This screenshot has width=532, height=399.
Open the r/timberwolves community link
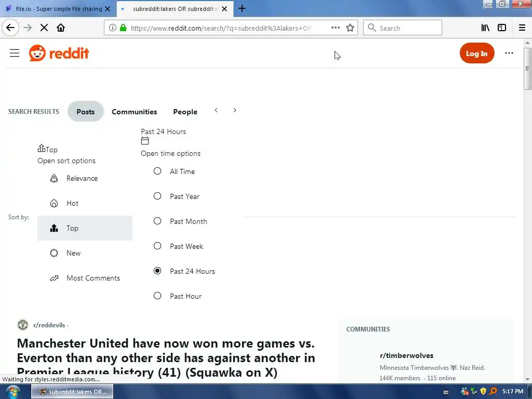tap(406, 355)
